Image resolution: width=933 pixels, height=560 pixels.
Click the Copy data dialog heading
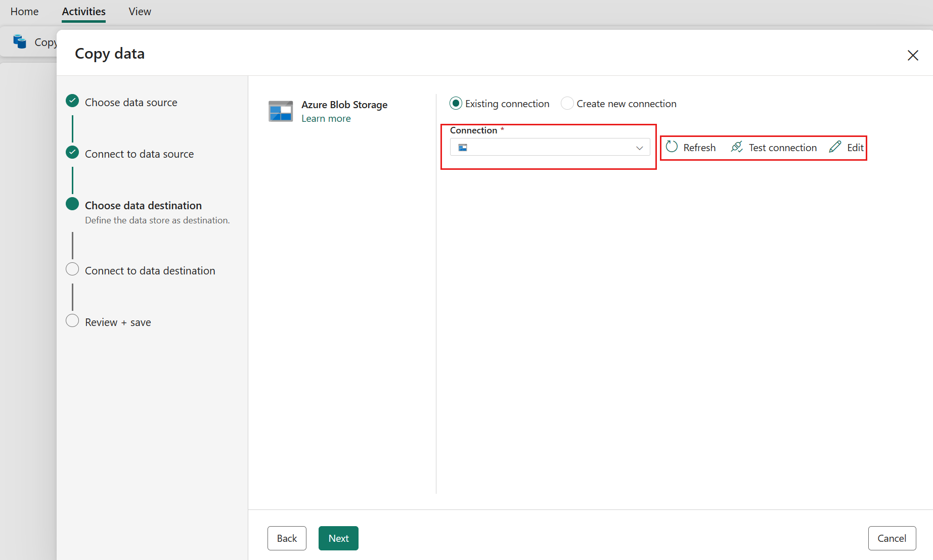(x=110, y=54)
